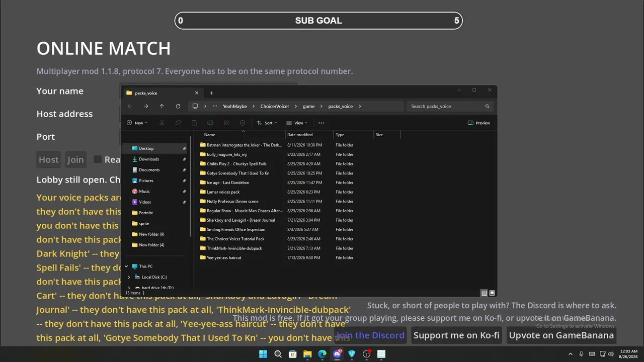The height and width of the screenshot is (362, 644).
Task: Switch to details view layout icon
Action: pos(484,293)
